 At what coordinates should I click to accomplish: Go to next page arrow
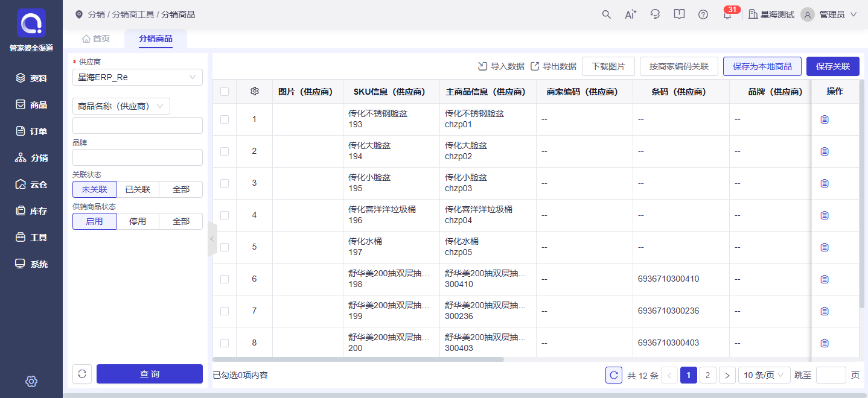pos(727,375)
